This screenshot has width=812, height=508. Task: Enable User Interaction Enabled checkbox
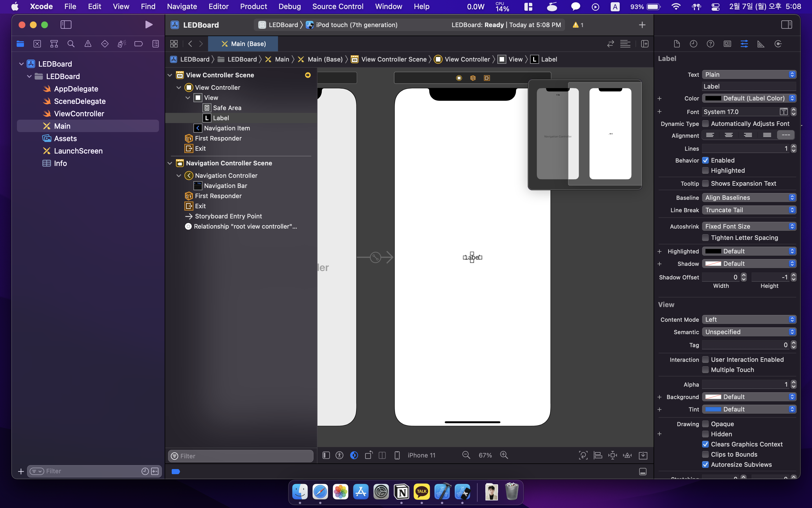[705, 360]
